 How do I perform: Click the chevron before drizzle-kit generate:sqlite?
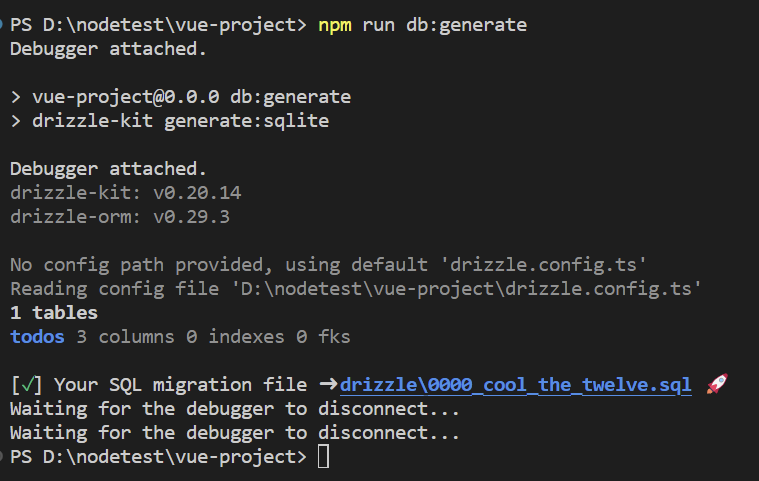point(16,121)
